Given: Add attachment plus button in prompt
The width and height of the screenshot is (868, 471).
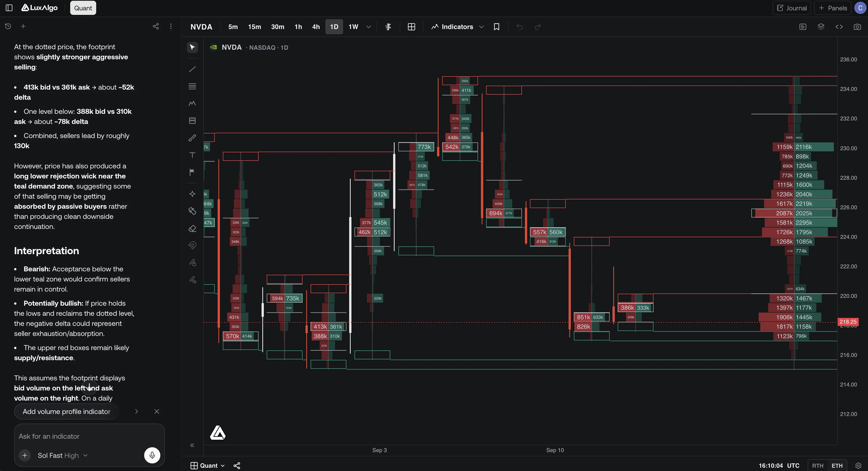Looking at the screenshot, I should tap(24, 456).
